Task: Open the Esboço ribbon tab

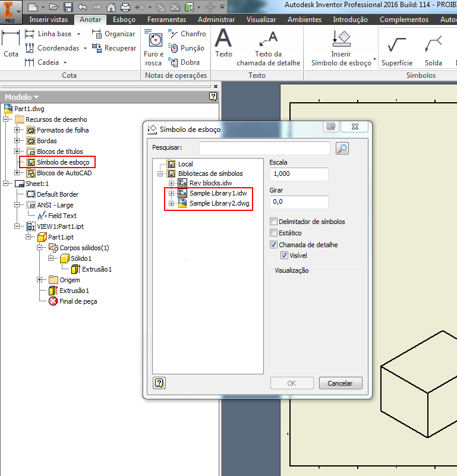Action: (124, 20)
